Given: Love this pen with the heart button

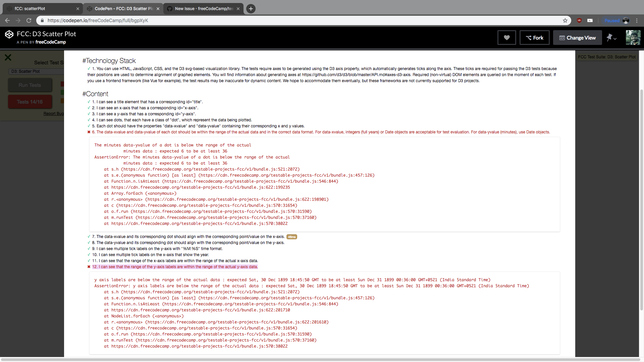Looking at the screenshot, I should tap(506, 38).
